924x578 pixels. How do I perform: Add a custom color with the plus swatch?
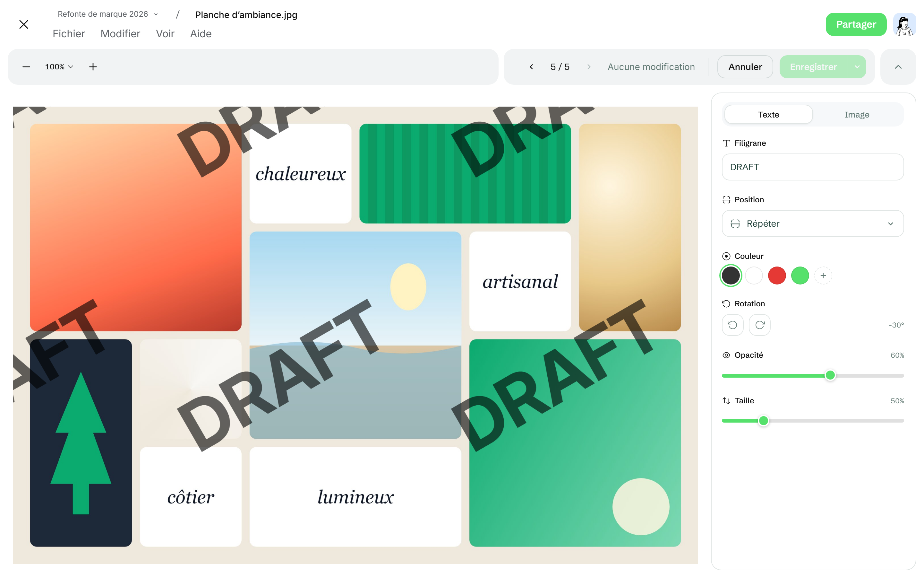[823, 276]
